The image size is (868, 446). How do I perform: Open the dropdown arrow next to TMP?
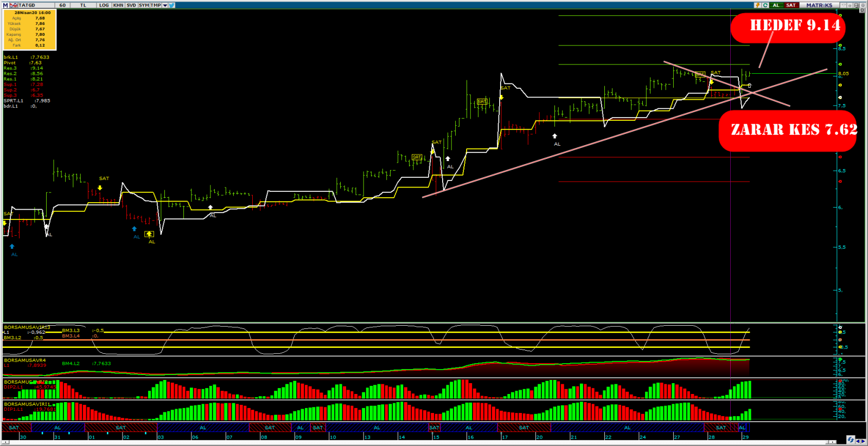(x=165, y=5)
